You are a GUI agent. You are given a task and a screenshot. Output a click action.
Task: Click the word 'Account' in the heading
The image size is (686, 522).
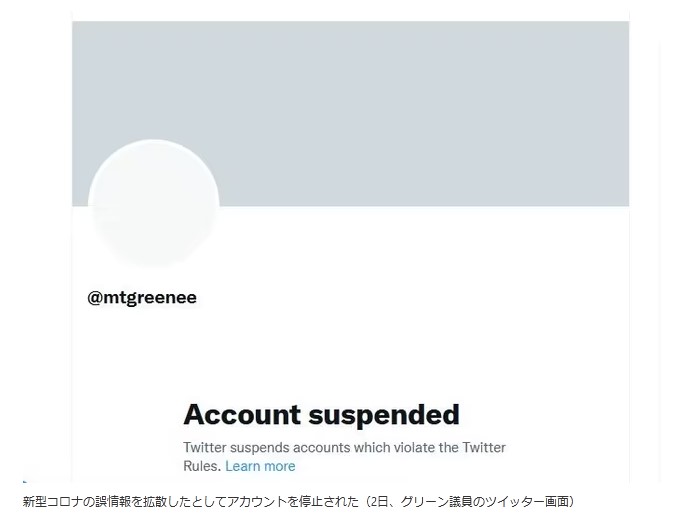tap(242, 414)
